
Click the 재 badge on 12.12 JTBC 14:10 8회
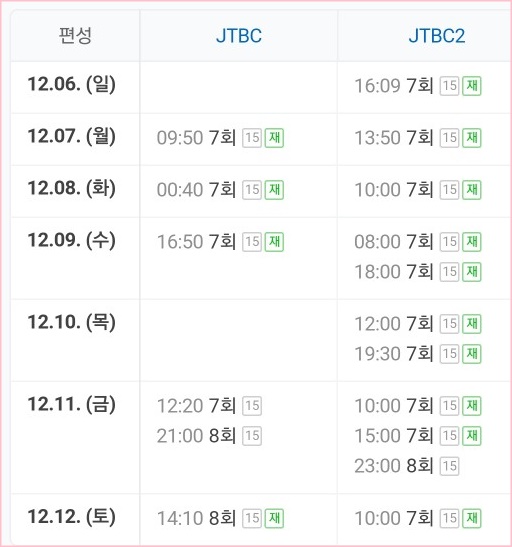pyautogui.click(x=274, y=518)
